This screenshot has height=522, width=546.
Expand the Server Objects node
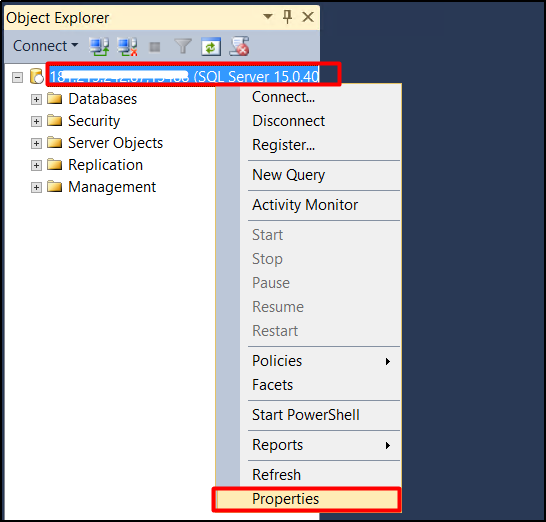click(x=36, y=143)
